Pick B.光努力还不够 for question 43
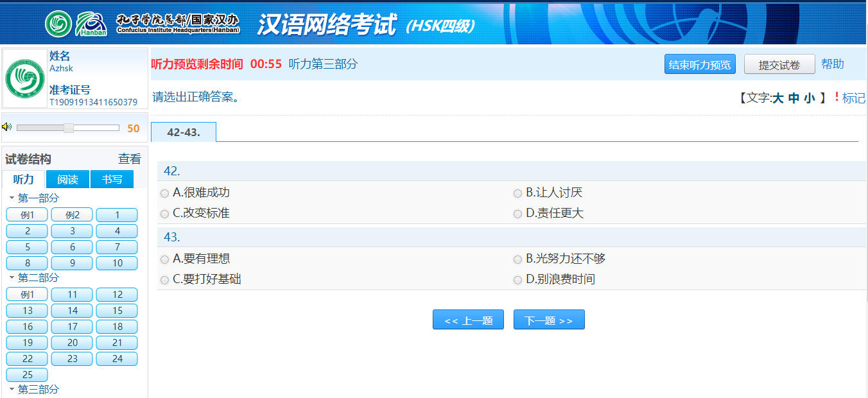Viewport: 868px width, 398px height. pyautogui.click(x=517, y=259)
